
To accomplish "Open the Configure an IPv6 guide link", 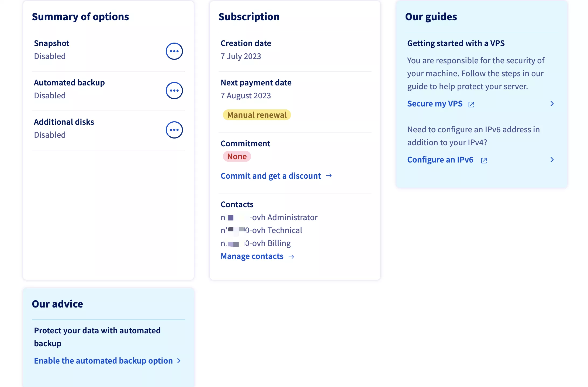I will [x=440, y=160].
